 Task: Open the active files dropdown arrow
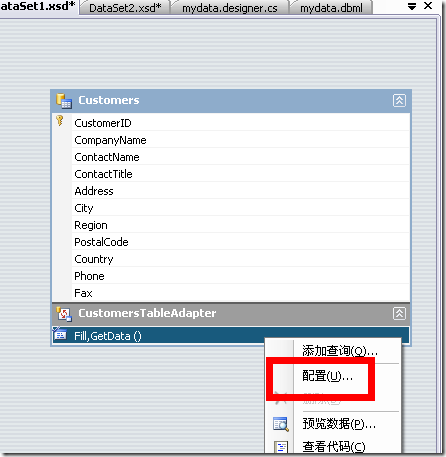[x=412, y=6]
